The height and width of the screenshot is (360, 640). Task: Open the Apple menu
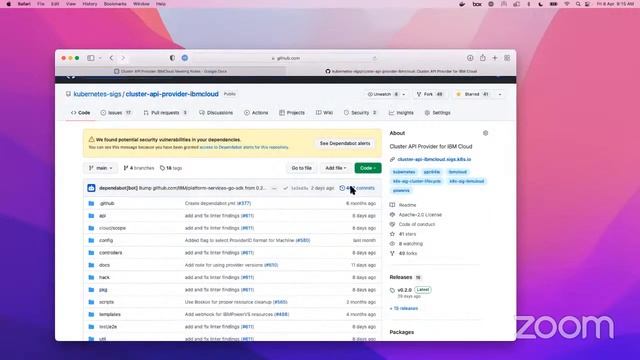coord(8,4)
